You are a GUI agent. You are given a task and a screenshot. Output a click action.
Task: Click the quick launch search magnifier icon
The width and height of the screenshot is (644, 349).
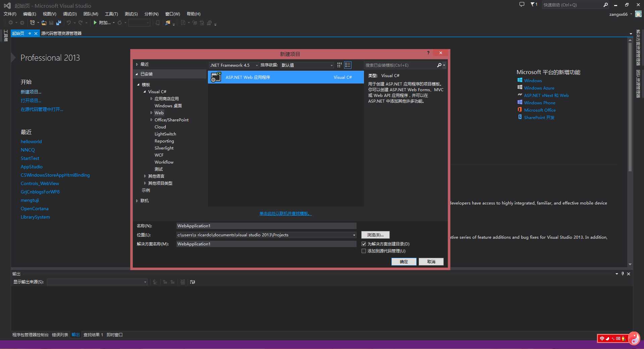605,5
